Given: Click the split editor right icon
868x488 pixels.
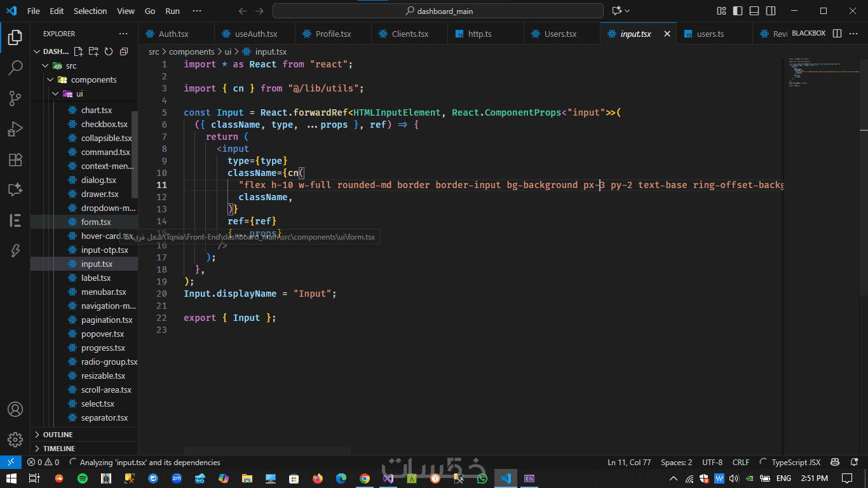Looking at the screenshot, I should click(x=837, y=34).
